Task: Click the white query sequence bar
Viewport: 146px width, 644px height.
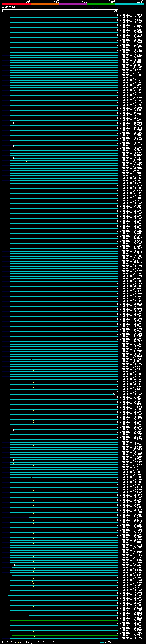Action: [x=60, y=9]
